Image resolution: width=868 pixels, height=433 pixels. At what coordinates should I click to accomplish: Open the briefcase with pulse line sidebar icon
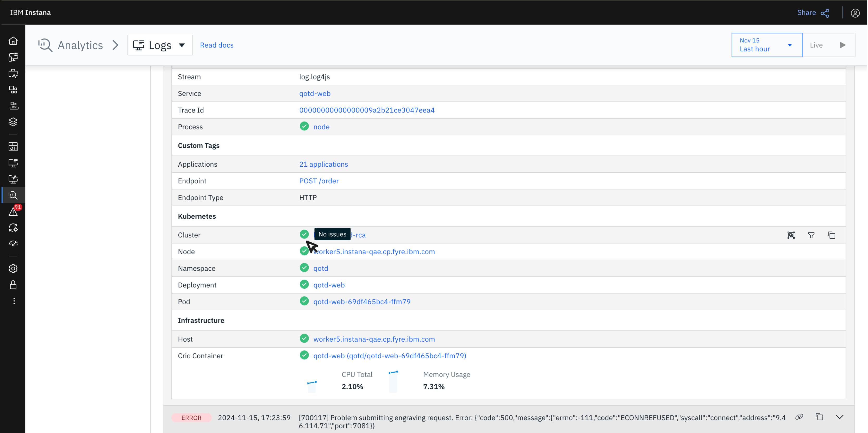click(x=13, y=73)
